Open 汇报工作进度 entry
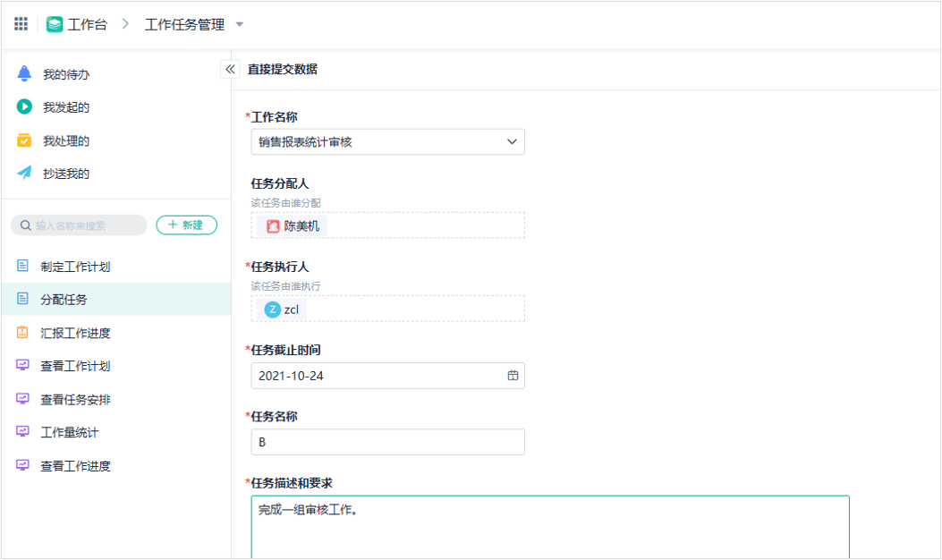Screen dimensions: 942x560 (x=76, y=333)
